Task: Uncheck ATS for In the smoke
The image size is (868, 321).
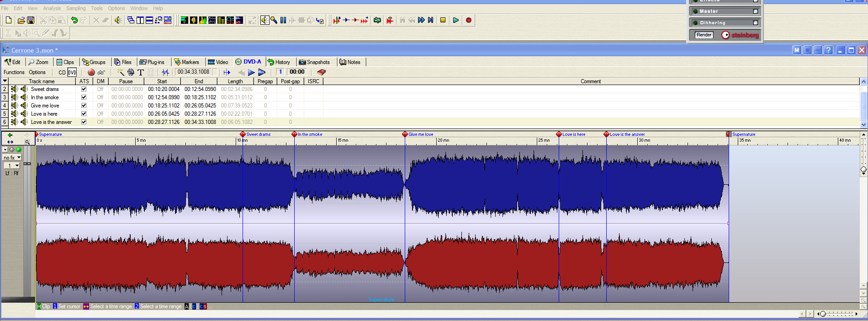Action: point(84,97)
